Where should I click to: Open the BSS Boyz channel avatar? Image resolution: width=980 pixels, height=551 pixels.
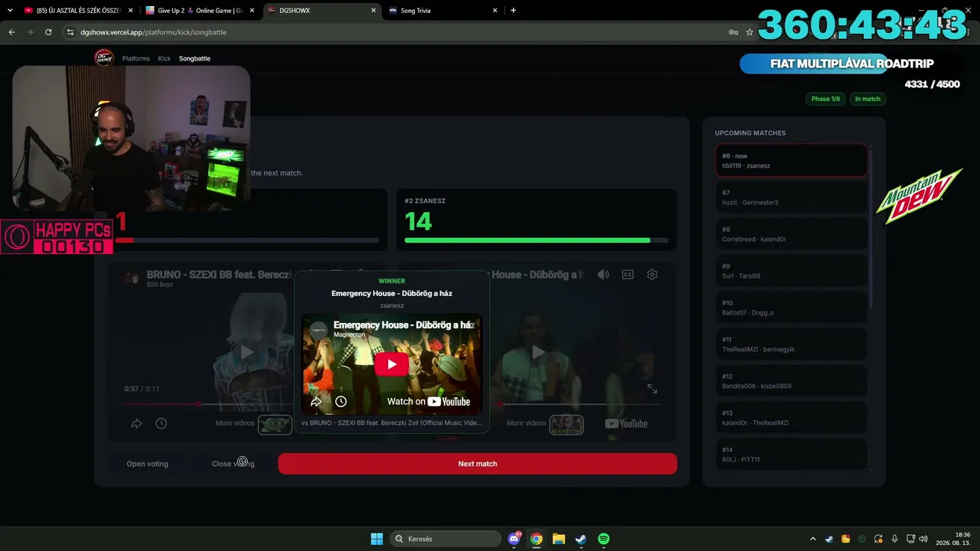pos(132,278)
